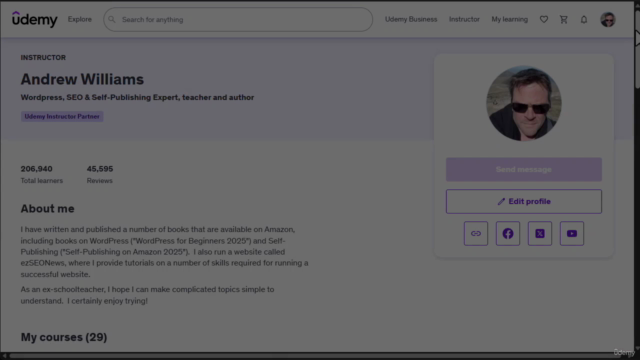Open the wishlist heart icon
Image resolution: width=640 pixels, height=360 pixels.
(544, 19)
